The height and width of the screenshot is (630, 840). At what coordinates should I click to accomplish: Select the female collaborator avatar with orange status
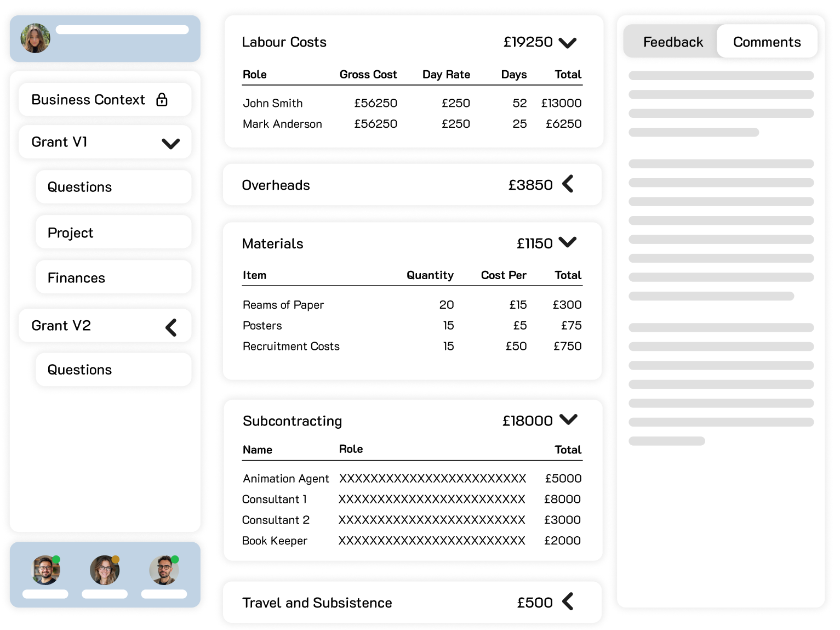point(105,570)
